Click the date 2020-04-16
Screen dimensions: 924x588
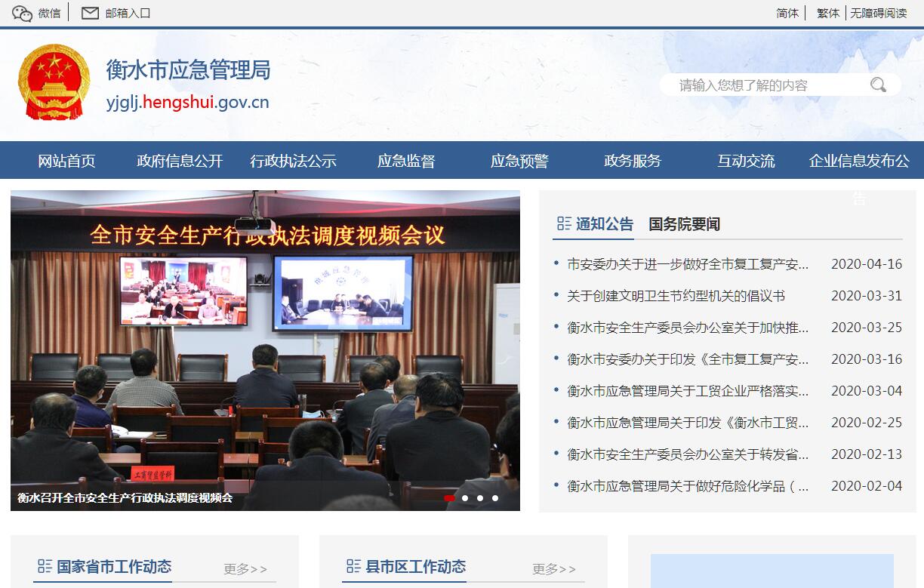(x=867, y=264)
